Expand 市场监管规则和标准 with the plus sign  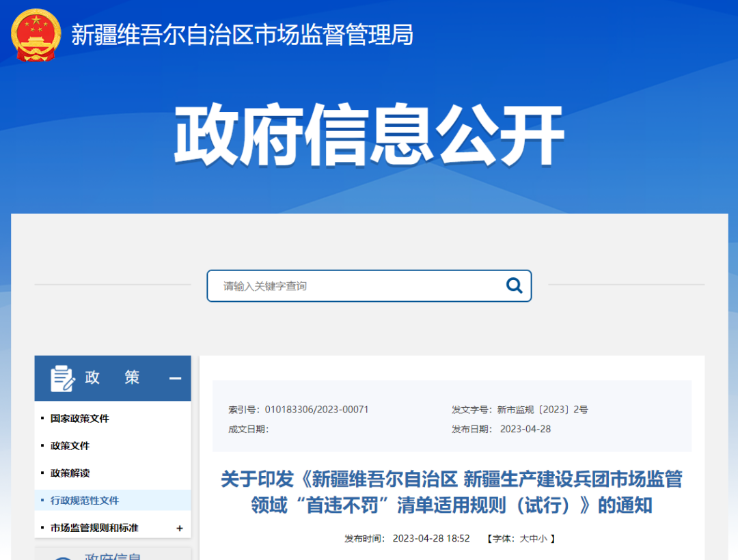pos(180,528)
